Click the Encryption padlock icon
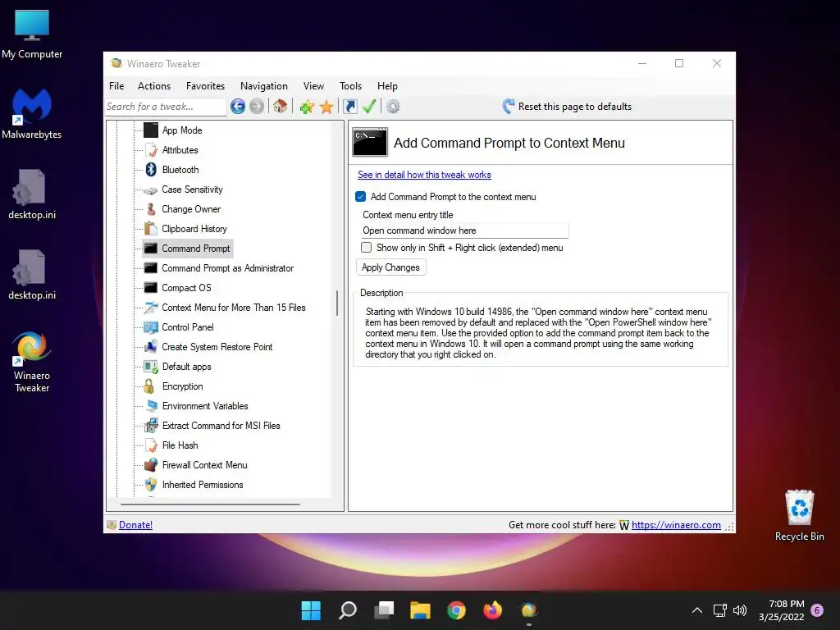The height and width of the screenshot is (630, 840). (x=149, y=386)
